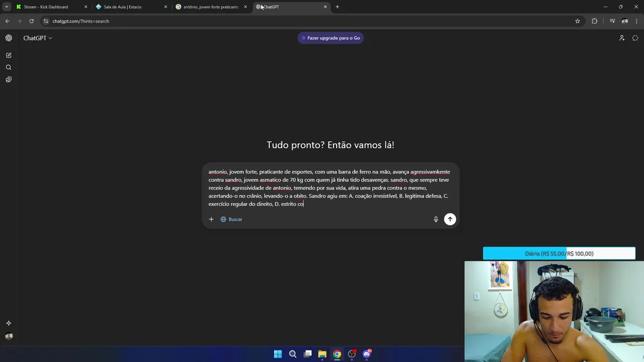Open the media control icon in toolbar
The height and width of the screenshot is (362, 644).
point(612,21)
